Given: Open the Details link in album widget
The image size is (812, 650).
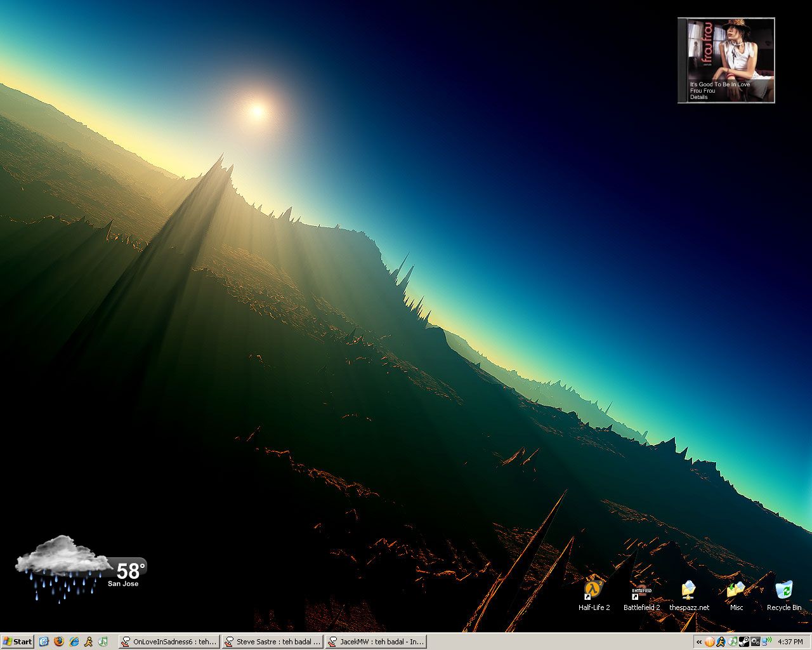Looking at the screenshot, I should tap(699, 97).
